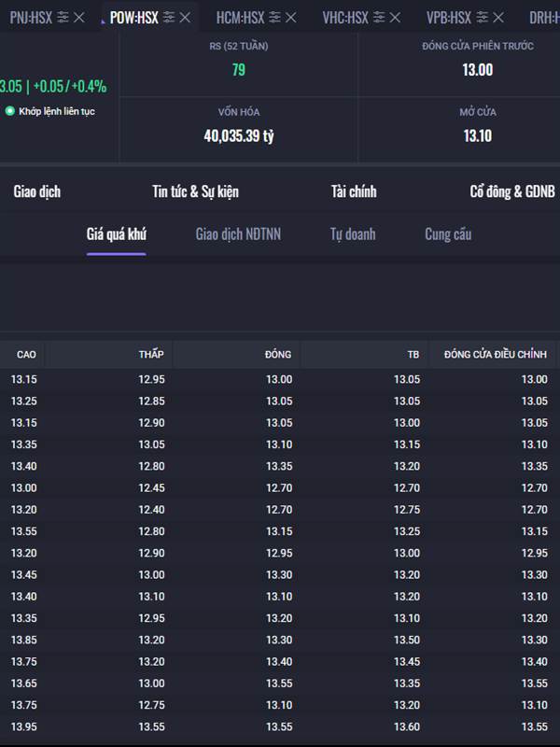Close the POW:HSX tab
Image resolution: width=560 pixels, height=747 pixels.
point(185,17)
